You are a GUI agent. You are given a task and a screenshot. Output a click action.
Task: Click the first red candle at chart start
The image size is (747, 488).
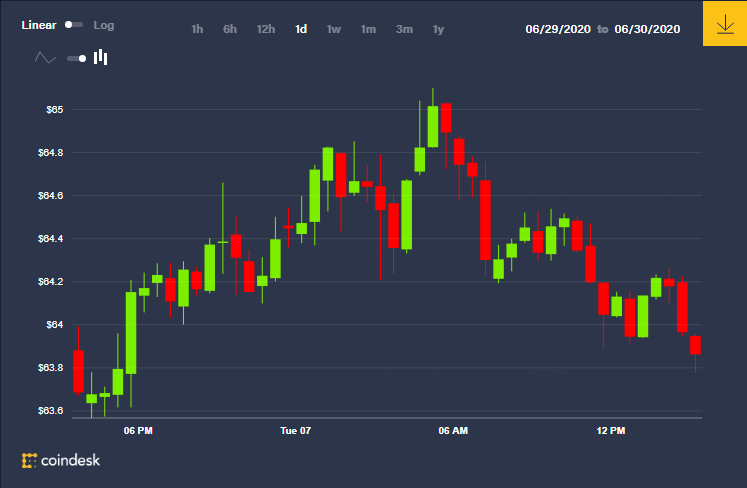pyautogui.click(x=79, y=371)
